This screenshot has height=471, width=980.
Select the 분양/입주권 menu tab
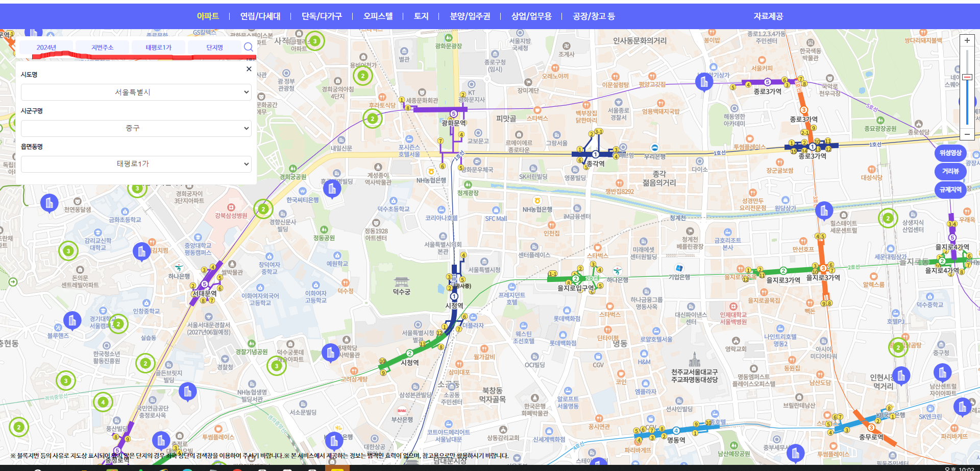[x=470, y=16]
